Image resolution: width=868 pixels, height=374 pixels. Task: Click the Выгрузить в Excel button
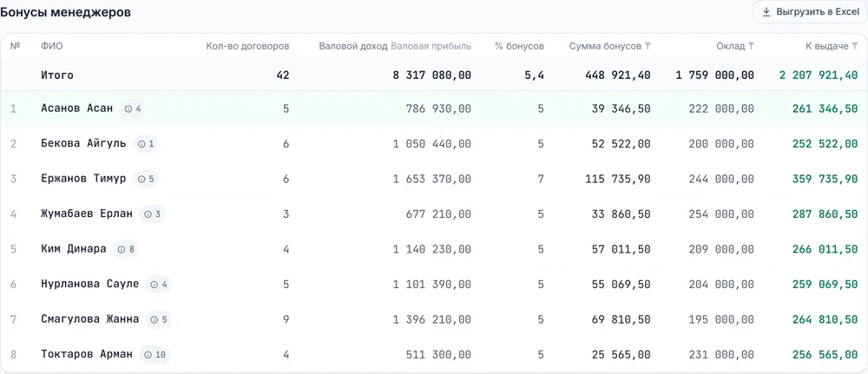pos(811,12)
